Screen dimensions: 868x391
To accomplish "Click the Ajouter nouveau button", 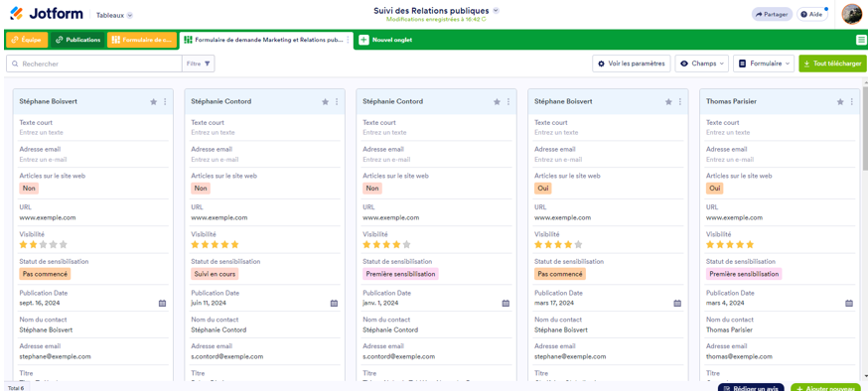I will (x=825, y=388).
